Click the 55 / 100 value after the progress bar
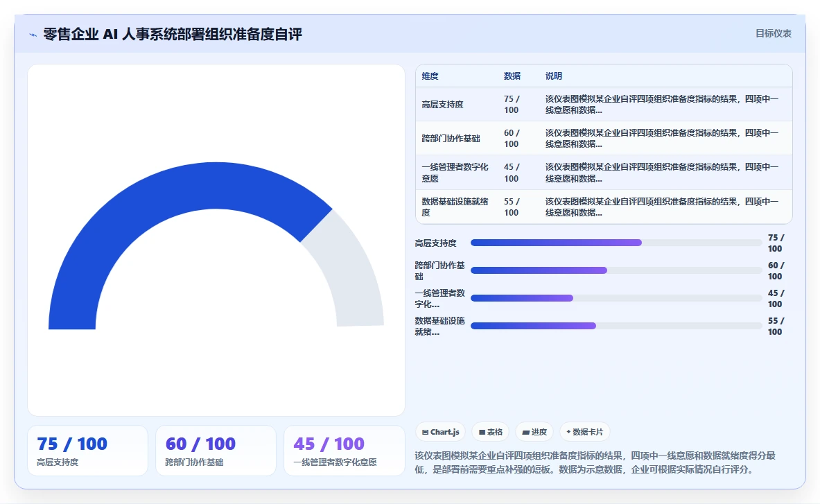Viewport: 820px width, 504px height. pyautogui.click(x=776, y=327)
